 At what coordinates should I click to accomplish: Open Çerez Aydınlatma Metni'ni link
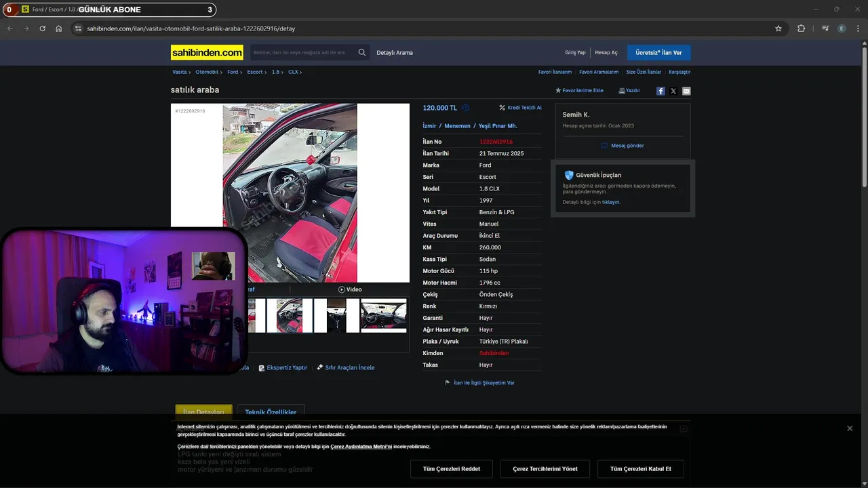coord(361,447)
